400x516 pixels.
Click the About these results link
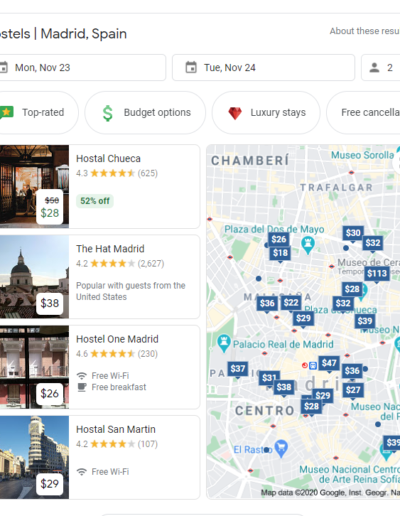[x=365, y=31]
